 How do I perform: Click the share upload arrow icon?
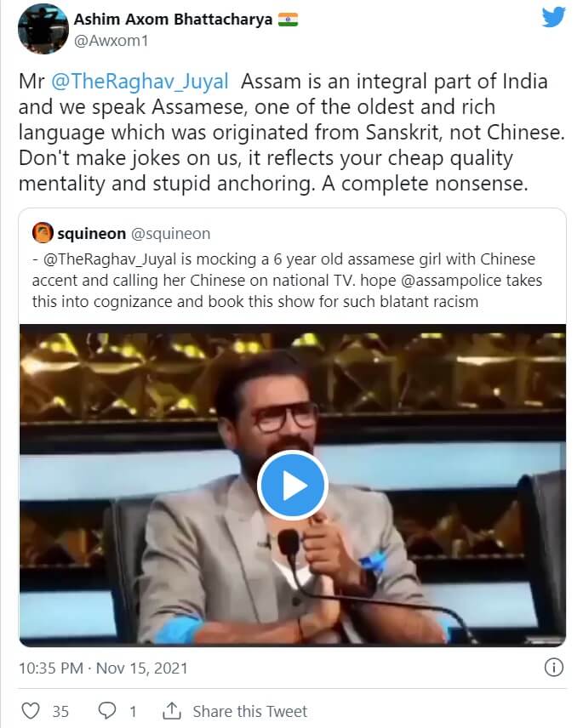[x=172, y=710]
